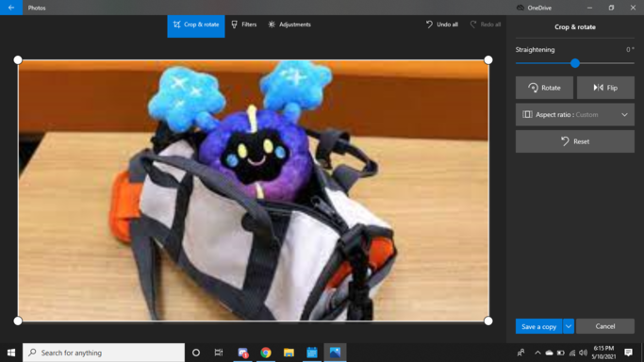
Task: Click the bottom-right crop corner handle
Action: pyautogui.click(x=487, y=321)
